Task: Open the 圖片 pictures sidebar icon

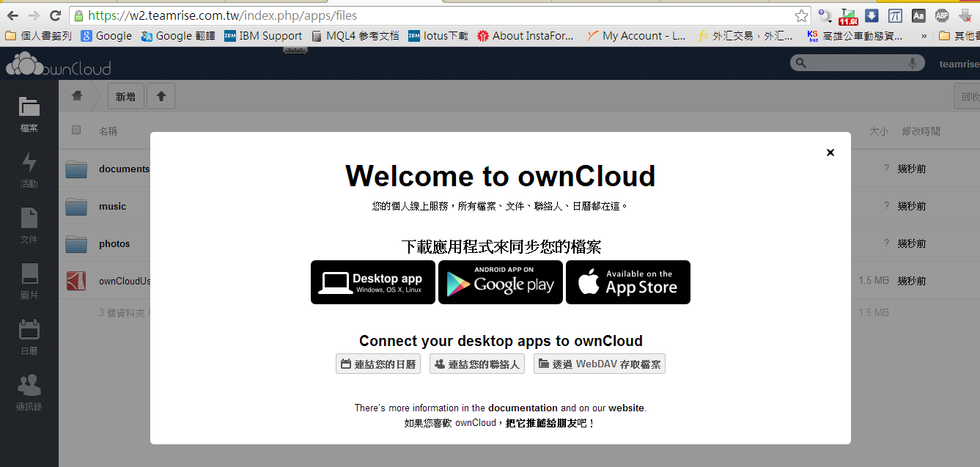Action: tap(29, 282)
